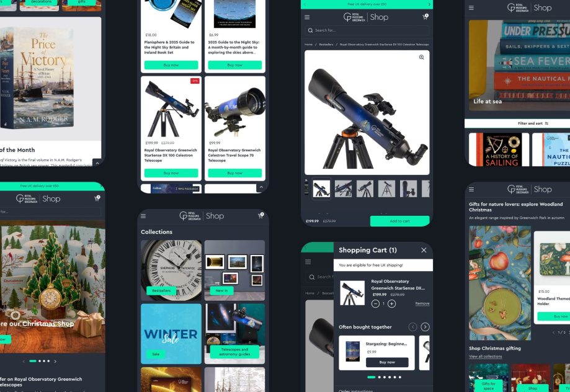This screenshot has width=570, height=392.
Task: Close the Shopping Cart panel
Action: [424, 250]
